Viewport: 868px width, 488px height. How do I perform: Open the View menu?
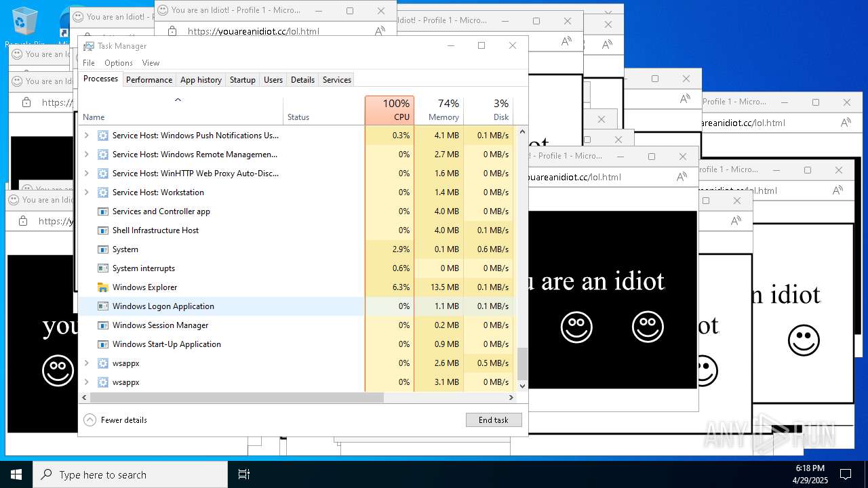pos(151,63)
